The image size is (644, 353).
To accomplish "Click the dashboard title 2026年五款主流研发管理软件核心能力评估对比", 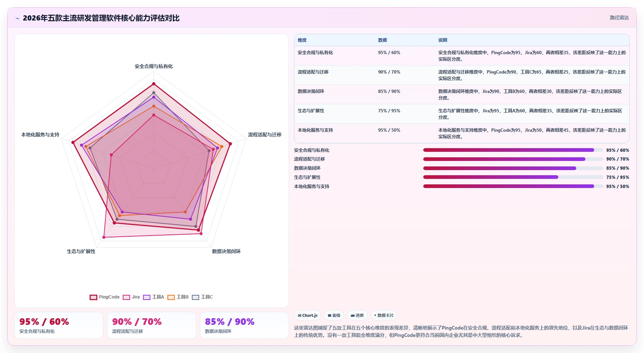I will 101,18.
